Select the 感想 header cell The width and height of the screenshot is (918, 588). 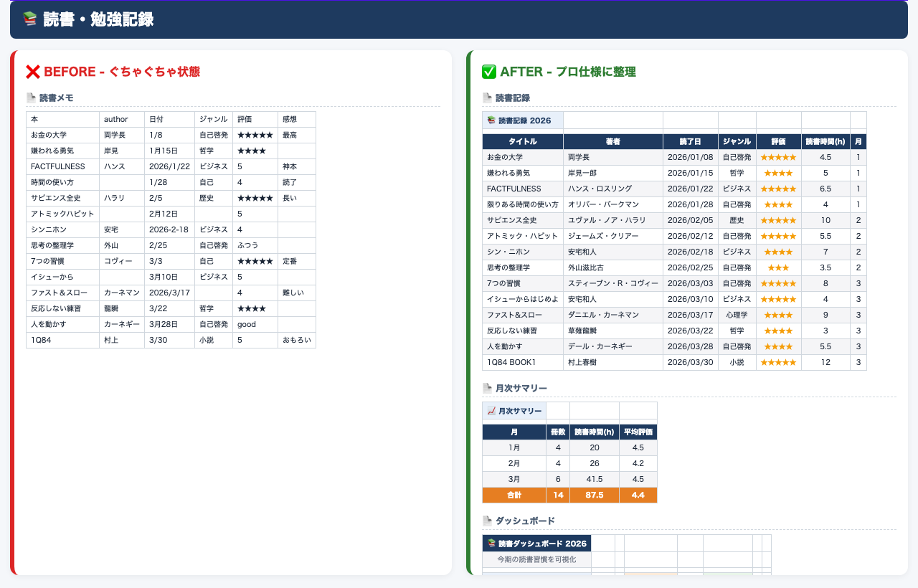297,119
